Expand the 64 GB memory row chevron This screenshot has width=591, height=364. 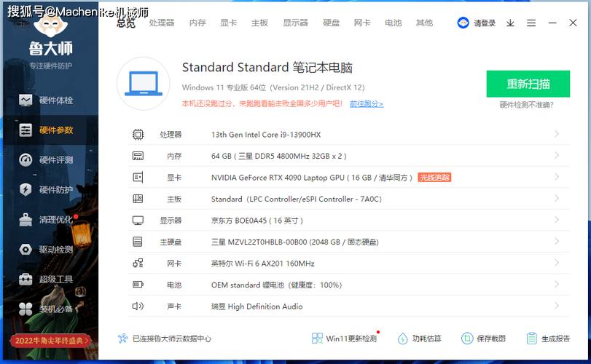click(x=557, y=156)
